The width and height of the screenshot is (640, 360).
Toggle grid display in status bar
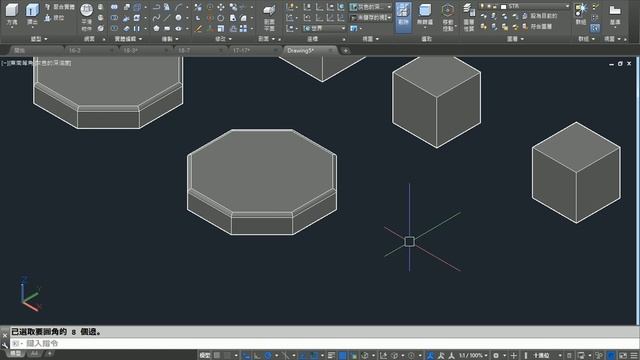pyautogui.click(x=217, y=356)
